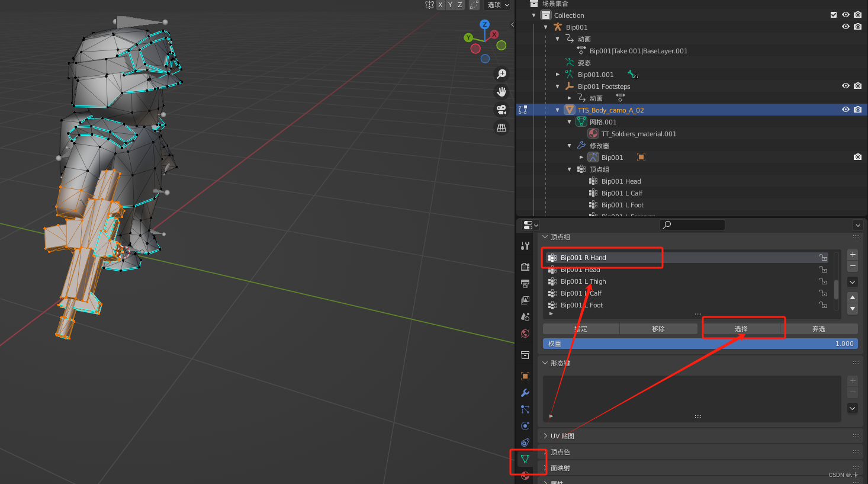This screenshot has width=868, height=484.
Task: Toggle Y axis mirror button in viewport header
Action: coord(450,5)
